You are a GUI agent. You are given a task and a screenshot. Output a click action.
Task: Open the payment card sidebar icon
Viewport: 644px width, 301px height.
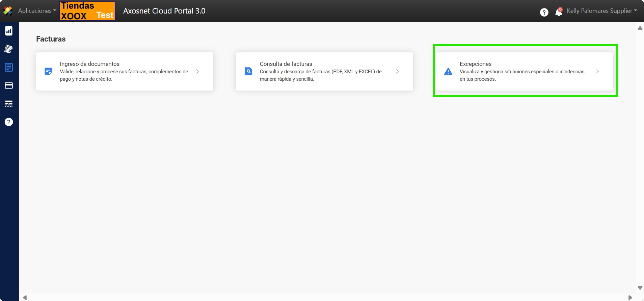pyautogui.click(x=9, y=85)
